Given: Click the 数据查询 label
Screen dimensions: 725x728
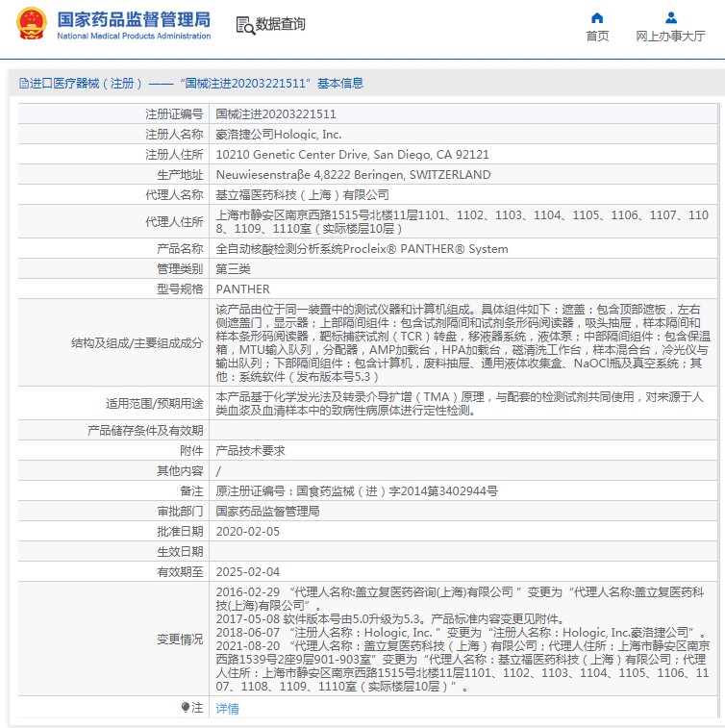Looking at the screenshot, I should [281, 24].
